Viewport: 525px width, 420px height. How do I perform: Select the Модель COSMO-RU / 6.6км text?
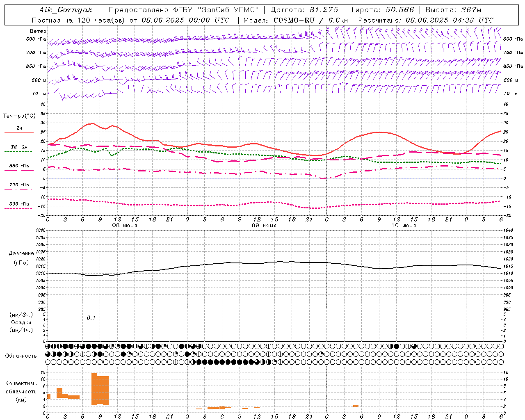tap(296, 20)
